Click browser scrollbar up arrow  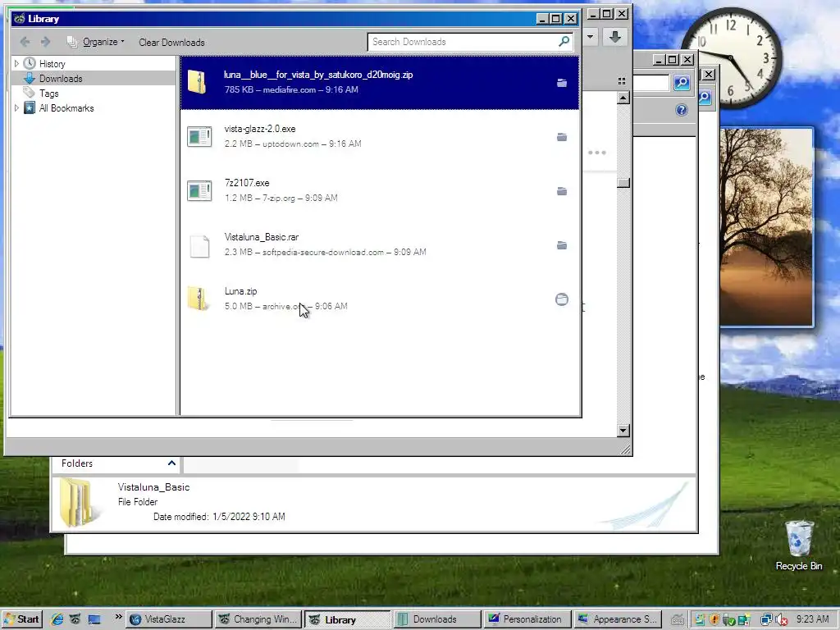point(623,98)
